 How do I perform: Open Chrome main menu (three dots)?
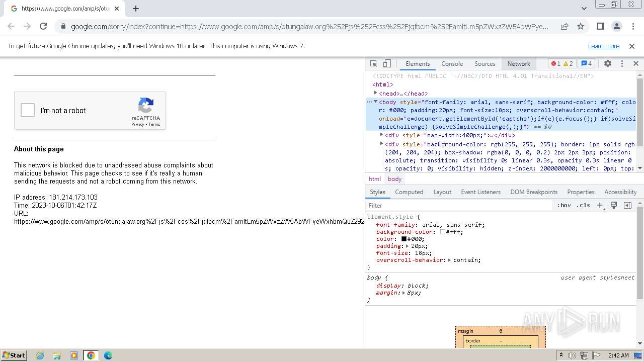tap(632, 27)
